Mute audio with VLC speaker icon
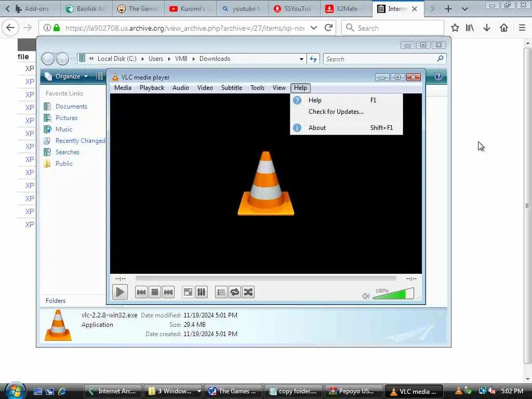 click(366, 296)
